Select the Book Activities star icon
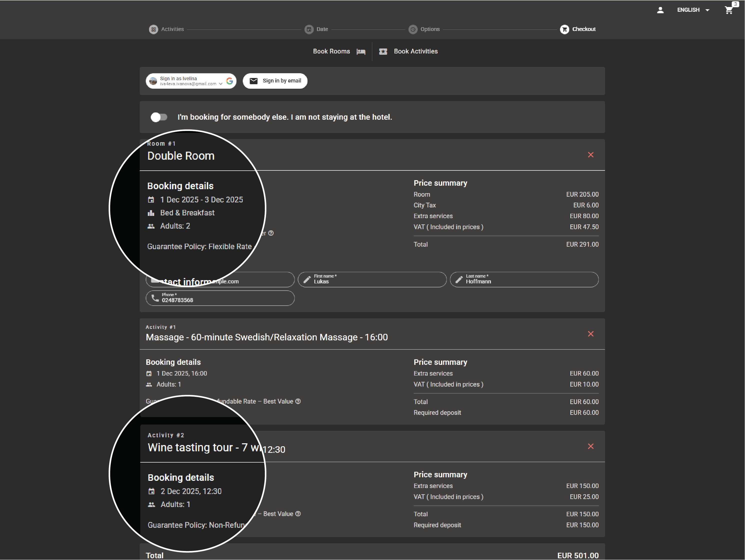745x560 pixels. (x=383, y=51)
